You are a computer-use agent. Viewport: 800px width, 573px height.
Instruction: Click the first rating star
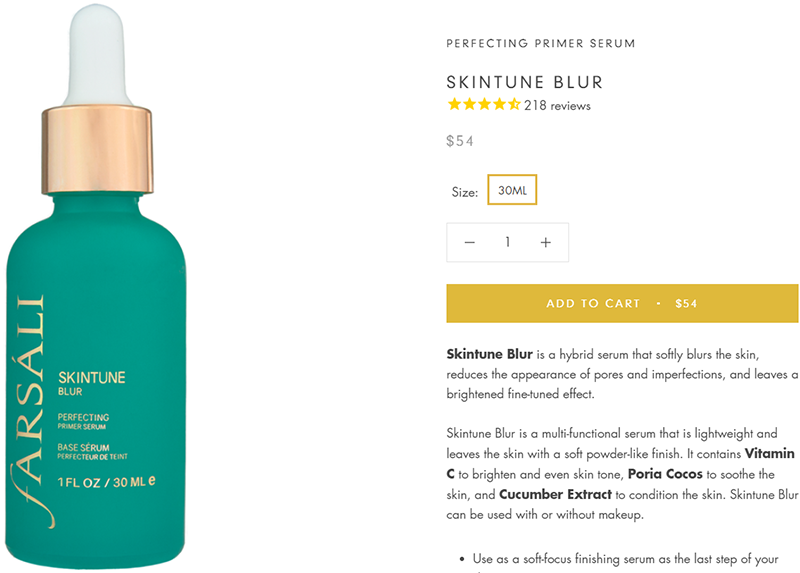point(454,105)
